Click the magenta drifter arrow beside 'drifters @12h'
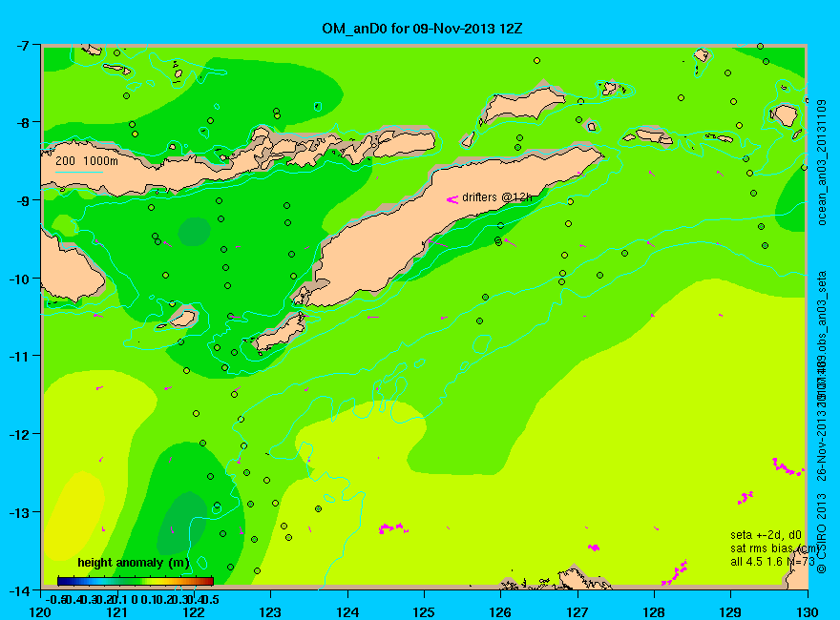 pyautogui.click(x=452, y=199)
